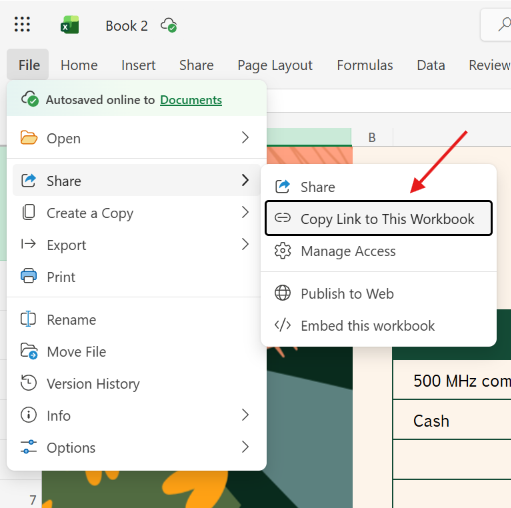Click the printer icon

[x=29, y=276]
